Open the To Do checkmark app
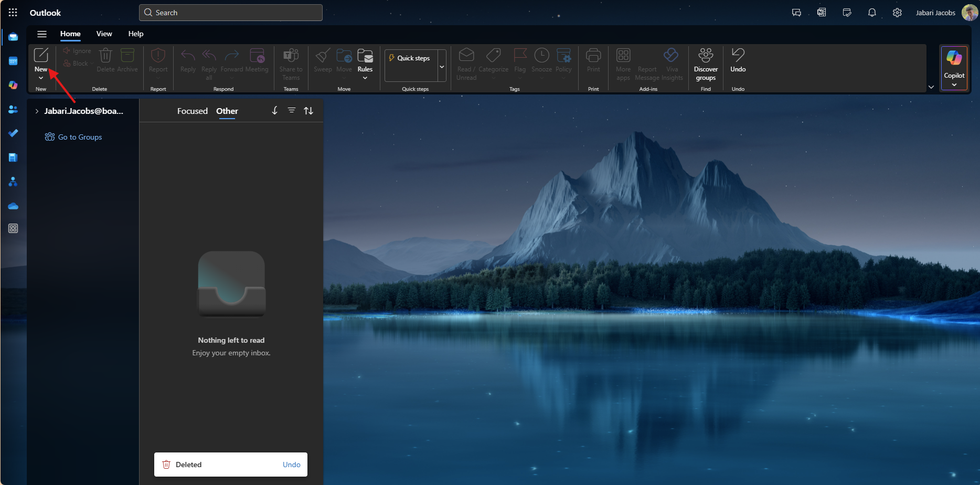 pyautogui.click(x=13, y=133)
